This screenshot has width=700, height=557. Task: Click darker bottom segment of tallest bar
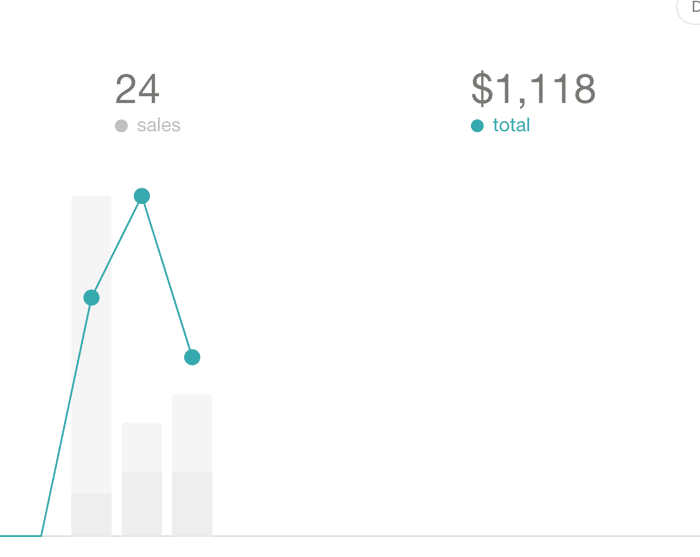92,514
